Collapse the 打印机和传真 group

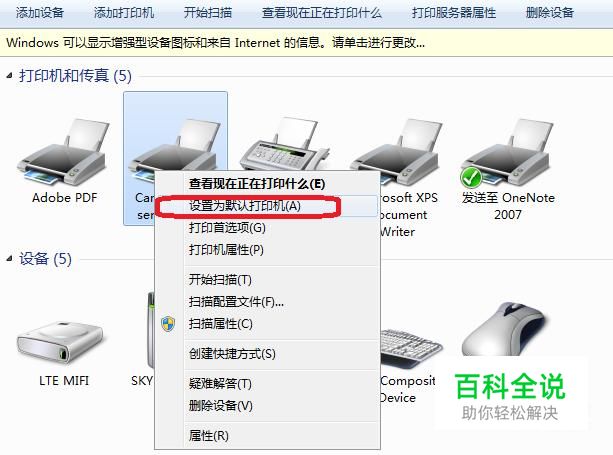point(9,76)
